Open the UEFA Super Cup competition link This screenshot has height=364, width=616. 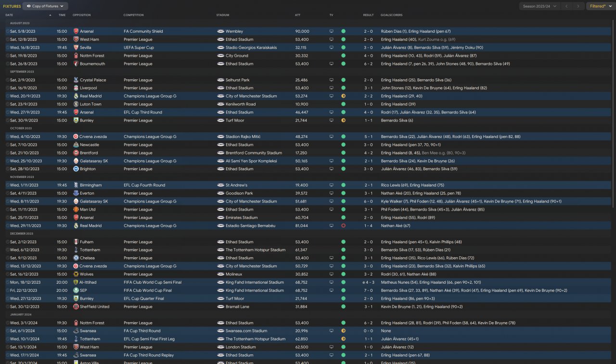139,48
